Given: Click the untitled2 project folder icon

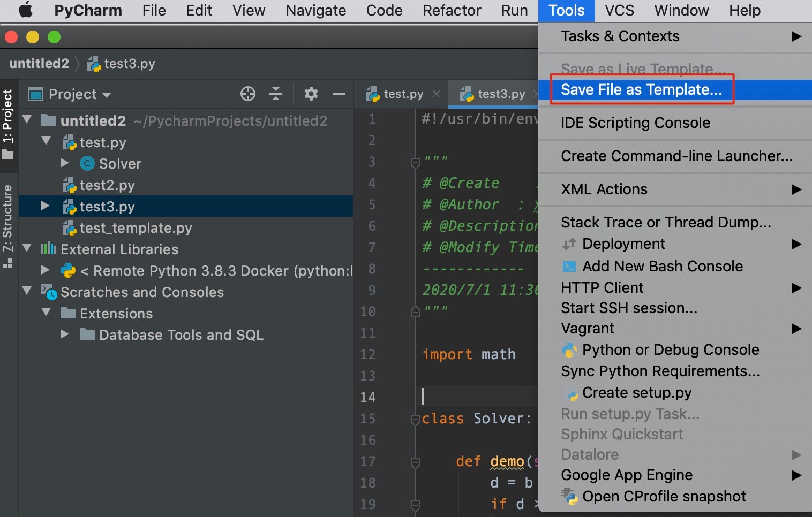Looking at the screenshot, I should 49,120.
